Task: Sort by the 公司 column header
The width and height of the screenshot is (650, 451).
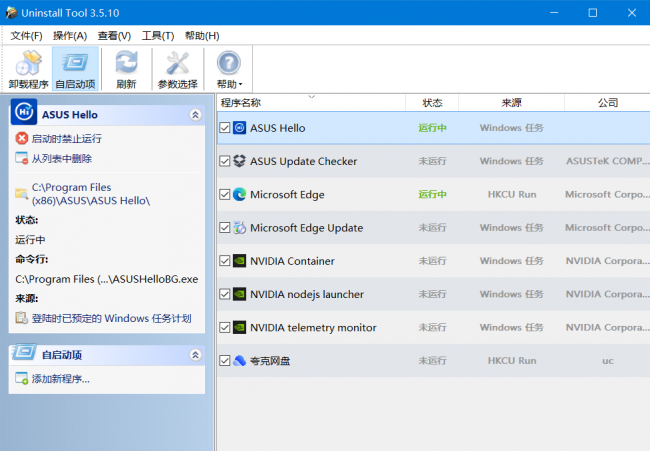Action: pos(607,103)
